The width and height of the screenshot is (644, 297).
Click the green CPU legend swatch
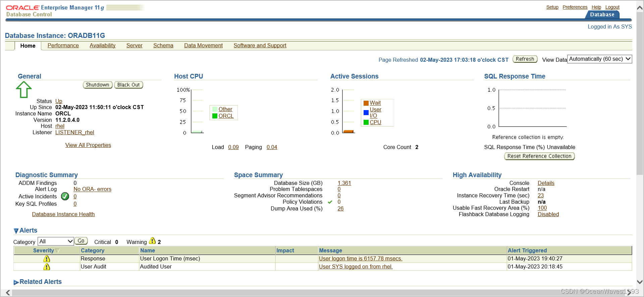[x=366, y=122]
